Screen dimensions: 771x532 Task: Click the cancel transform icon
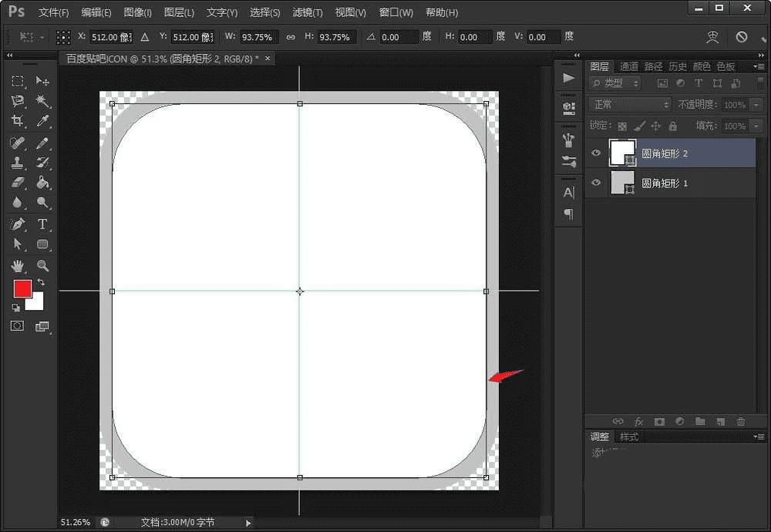pos(741,37)
